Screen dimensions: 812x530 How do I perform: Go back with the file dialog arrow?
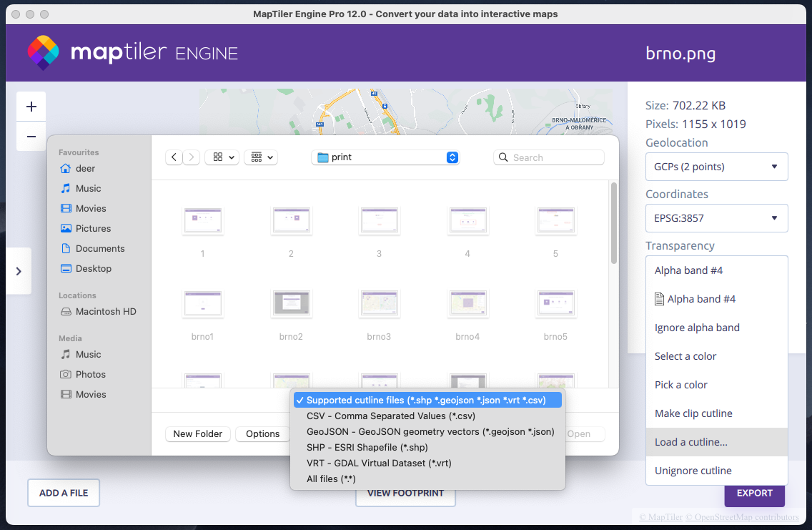click(174, 157)
